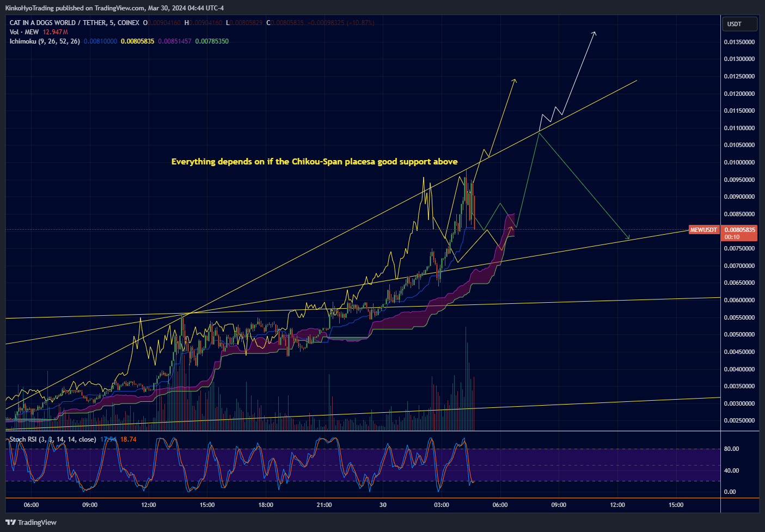Image resolution: width=765 pixels, height=532 pixels.
Task: Click the KinkoHyoTrading published header text
Action: 114,8
